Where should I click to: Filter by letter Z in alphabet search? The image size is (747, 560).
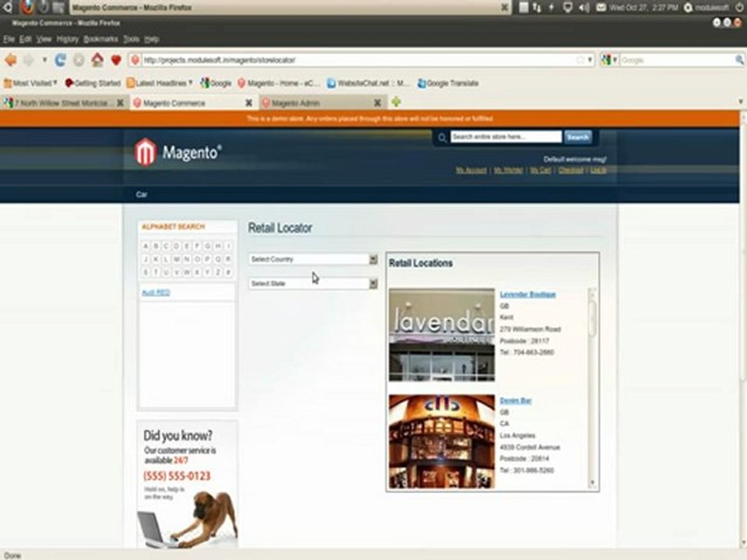click(218, 272)
